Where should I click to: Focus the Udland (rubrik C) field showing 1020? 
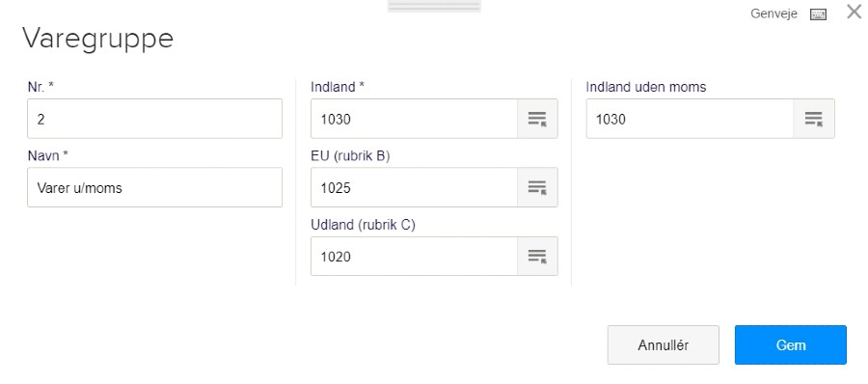[x=414, y=256]
